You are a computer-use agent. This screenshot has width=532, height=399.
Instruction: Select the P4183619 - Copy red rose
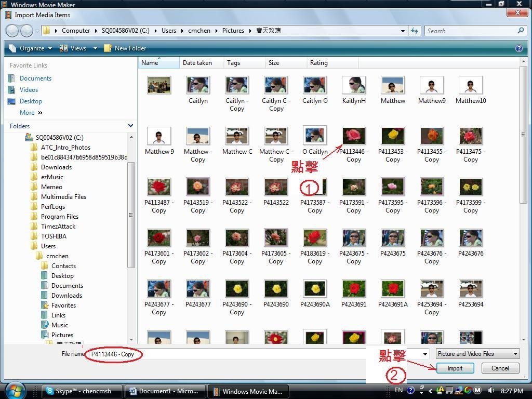click(x=315, y=238)
